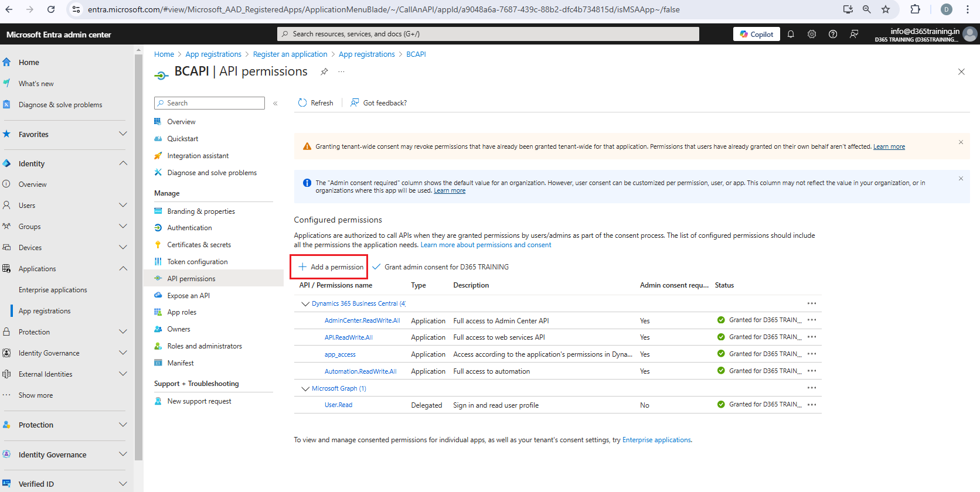Pin the BCAPI blade
This screenshot has width=980, height=492.
(324, 71)
